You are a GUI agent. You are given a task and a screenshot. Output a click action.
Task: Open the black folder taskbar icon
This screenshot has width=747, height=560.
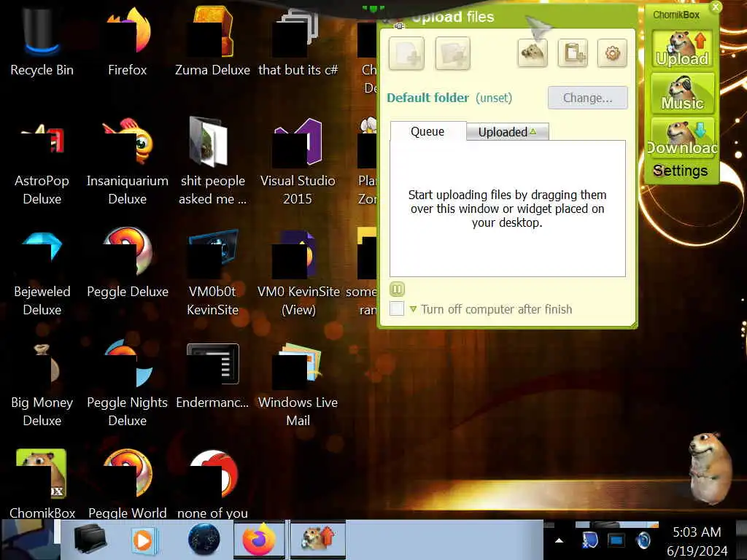pyautogui.click(x=90, y=540)
